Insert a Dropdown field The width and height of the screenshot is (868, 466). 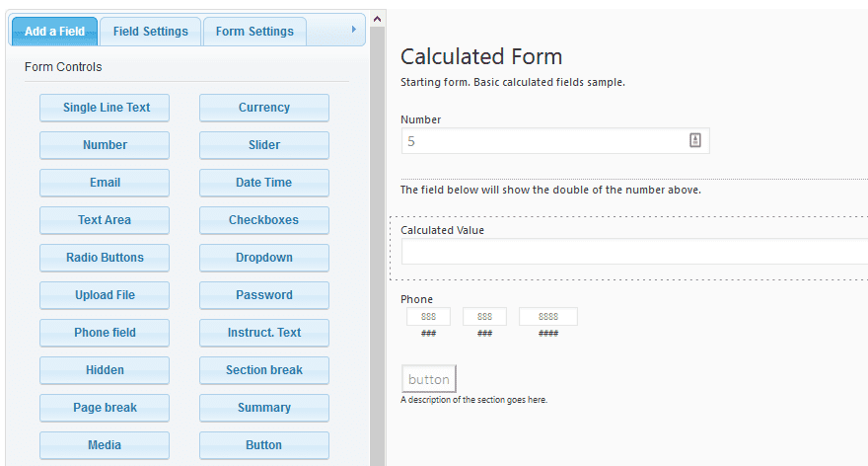click(264, 258)
